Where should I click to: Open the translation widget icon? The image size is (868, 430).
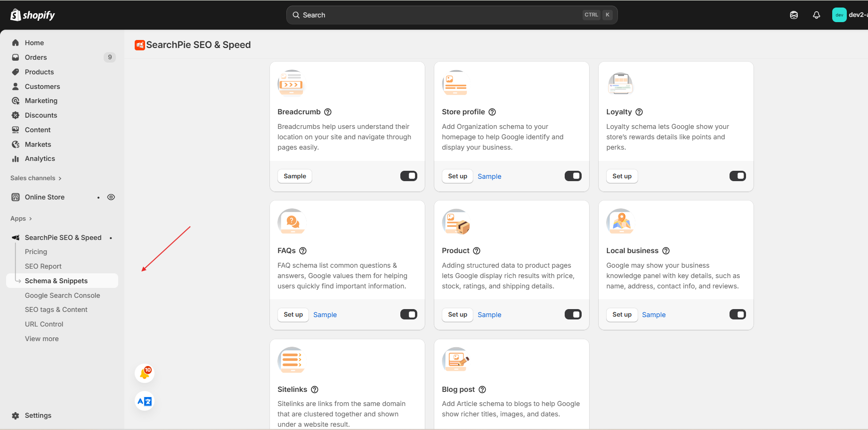pos(144,401)
